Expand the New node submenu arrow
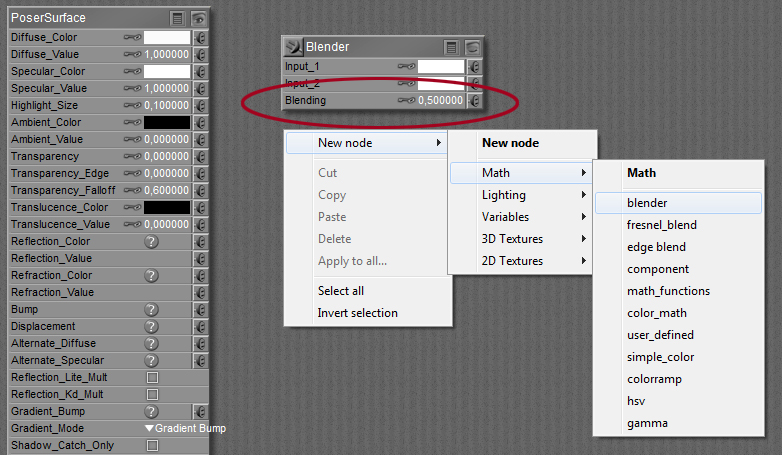The width and height of the screenshot is (782, 455). click(x=438, y=143)
